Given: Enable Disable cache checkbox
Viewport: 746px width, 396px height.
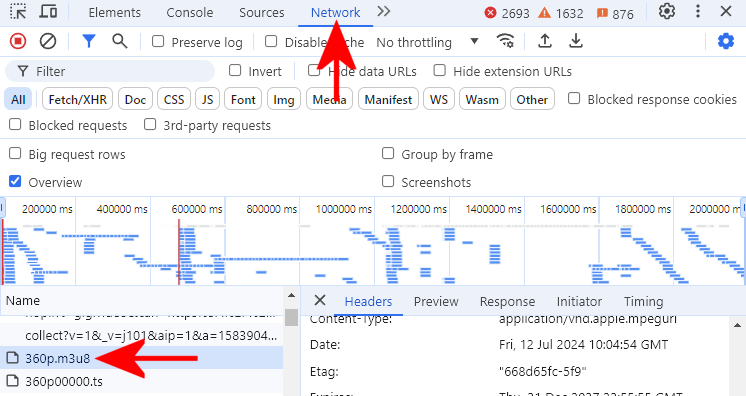Looking at the screenshot, I should pos(271,41).
